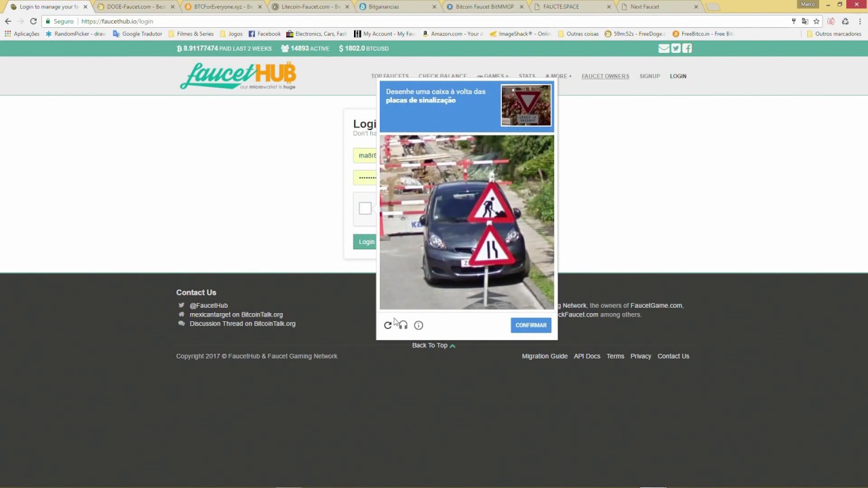The height and width of the screenshot is (488, 868).
Task: Open FreeDoge timer bookmark
Action: (635, 34)
